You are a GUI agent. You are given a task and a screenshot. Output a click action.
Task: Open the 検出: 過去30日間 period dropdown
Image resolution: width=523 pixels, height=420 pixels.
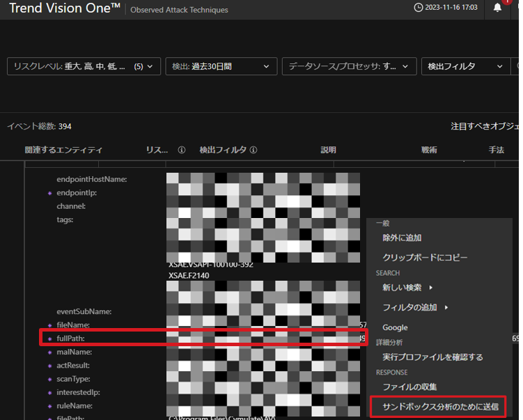click(x=221, y=66)
